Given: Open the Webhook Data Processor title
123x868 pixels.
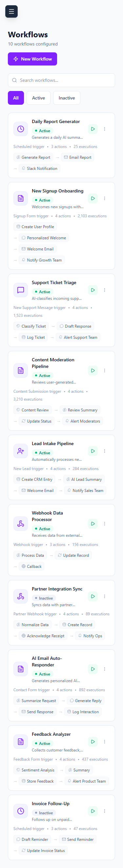Looking at the screenshot, I should pos(47,516).
